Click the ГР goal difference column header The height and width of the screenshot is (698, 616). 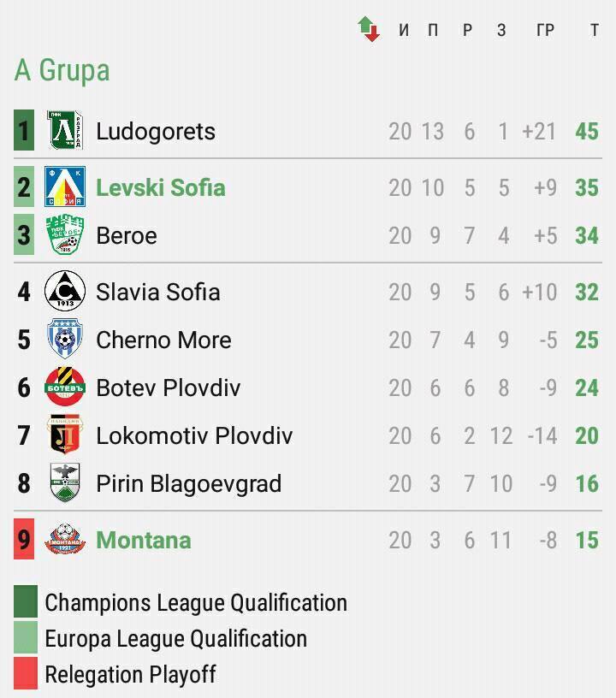click(545, 30)
